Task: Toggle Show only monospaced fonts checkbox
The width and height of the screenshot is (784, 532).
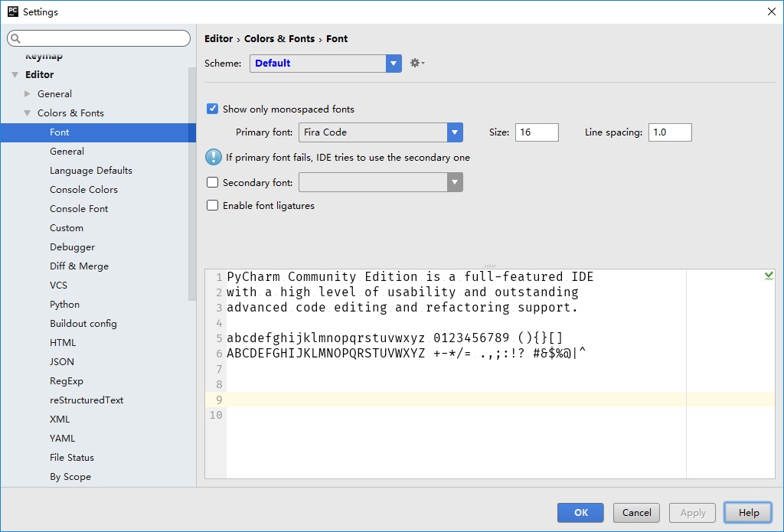Action: pyautogui.click(x=213, y=109)
